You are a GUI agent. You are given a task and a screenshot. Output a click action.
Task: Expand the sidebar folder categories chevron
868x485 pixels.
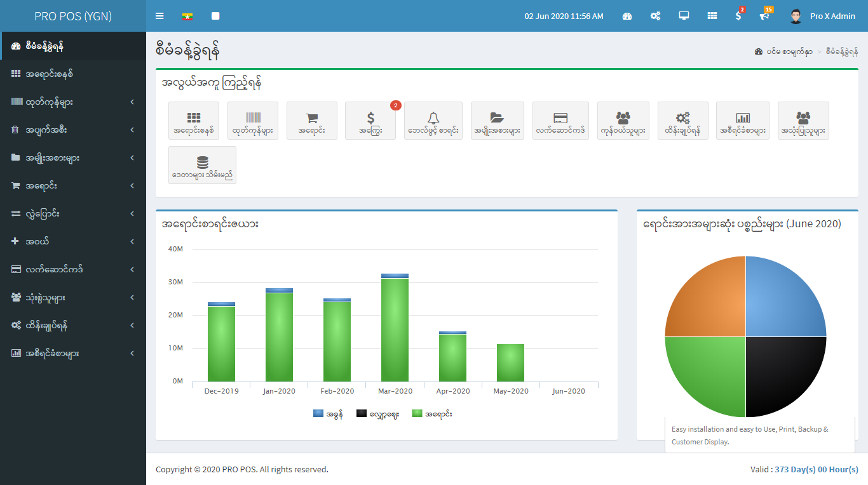point(132,158)
